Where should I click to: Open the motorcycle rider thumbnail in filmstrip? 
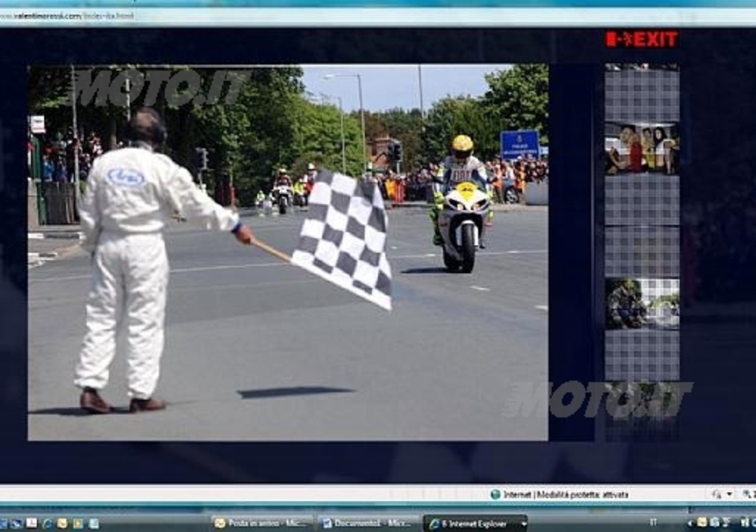point(641,304)
